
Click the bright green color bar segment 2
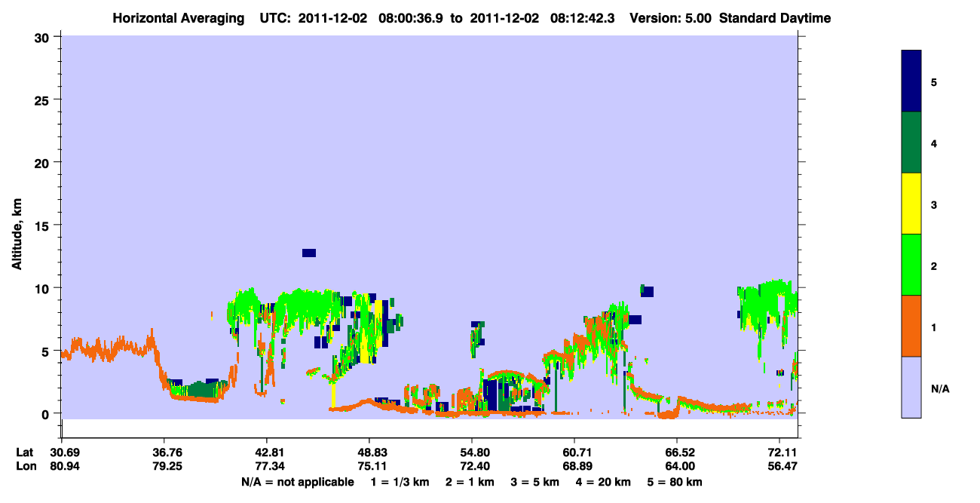(x=911, y=265)
